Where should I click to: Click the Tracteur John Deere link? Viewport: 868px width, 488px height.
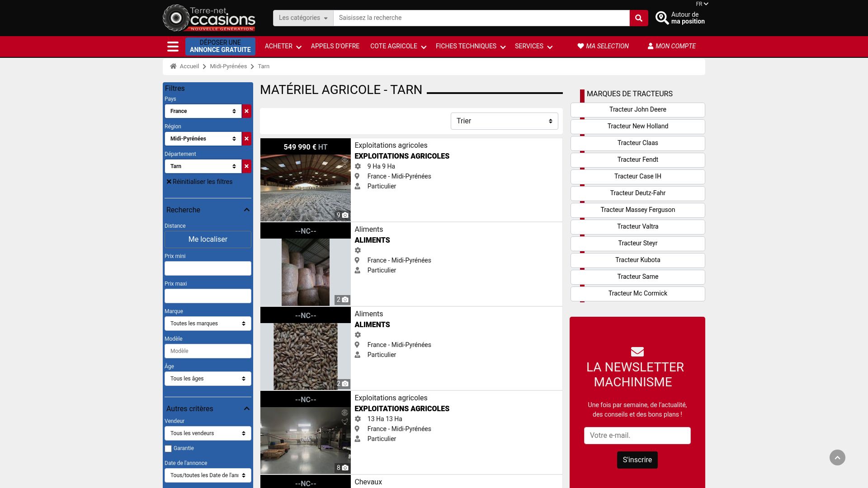[637, 109]
